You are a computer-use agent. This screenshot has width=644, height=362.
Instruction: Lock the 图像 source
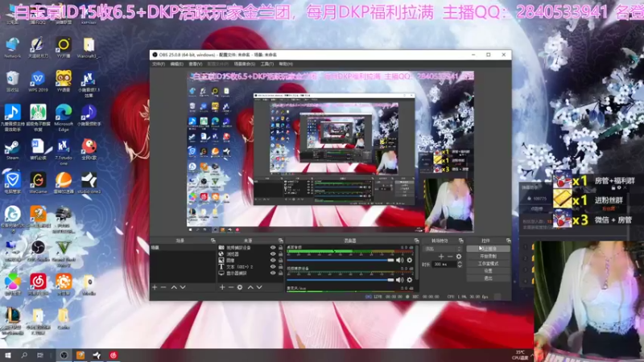click(x=280, y=260)
